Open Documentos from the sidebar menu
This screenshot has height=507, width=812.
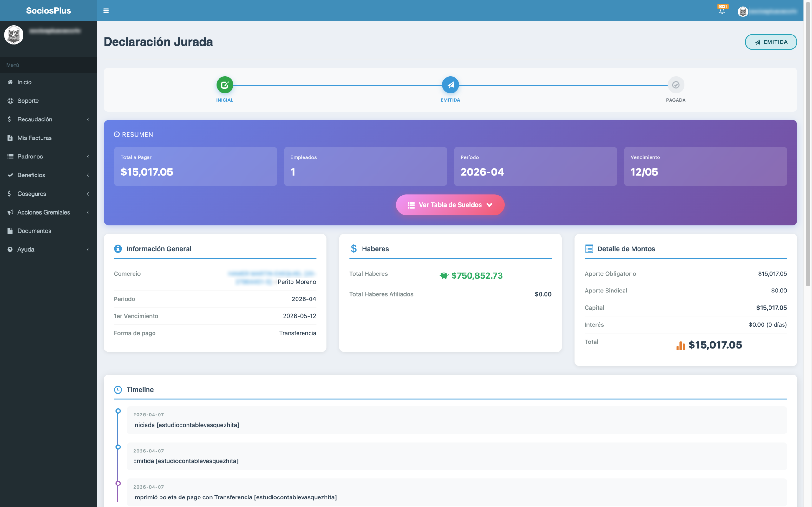[34, 231]
